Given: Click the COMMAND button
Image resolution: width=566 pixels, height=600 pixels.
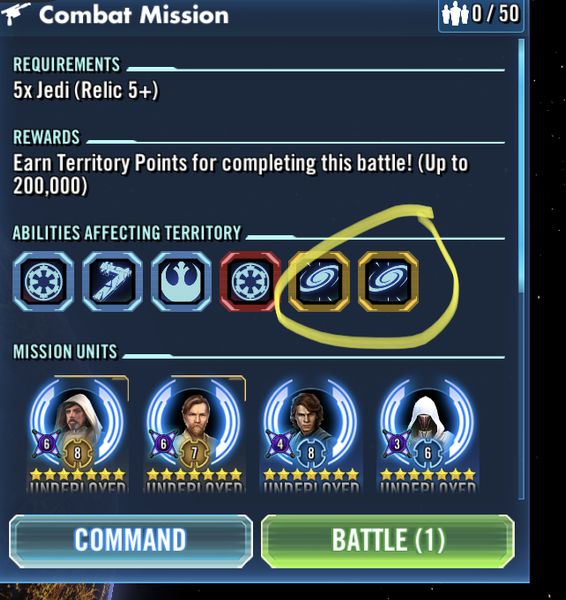Looking at the screenshot, I should click(x=130, y=540).
